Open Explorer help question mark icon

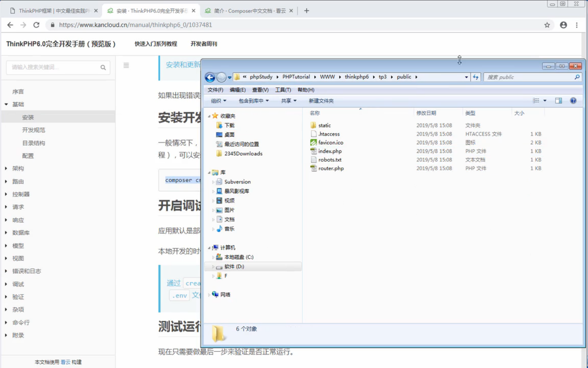pos(573,101)
